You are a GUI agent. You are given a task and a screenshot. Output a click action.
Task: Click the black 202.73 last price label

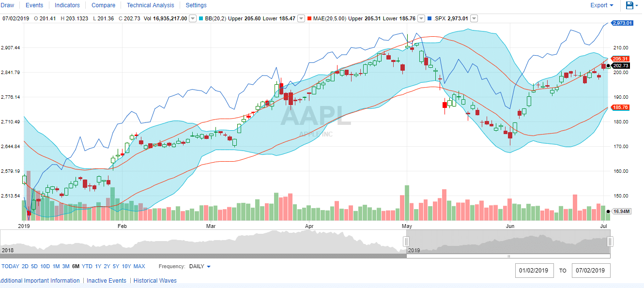click(620, 66)
